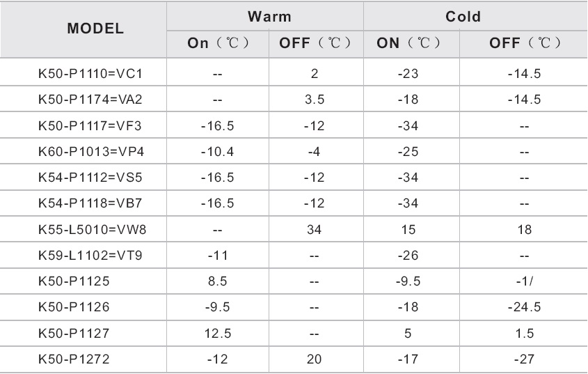The width and height of the screenshot is (588, 374).
Task: Click the Cold ON (℃) subheader
Action: (x=408, y=42)
